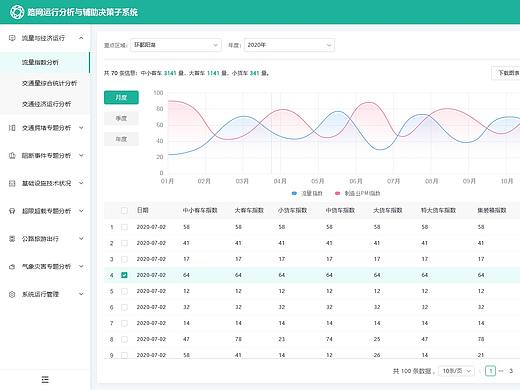Click the 中货车指数 column header
Viewport: 520px width, 390px height.
click(340, 210)
